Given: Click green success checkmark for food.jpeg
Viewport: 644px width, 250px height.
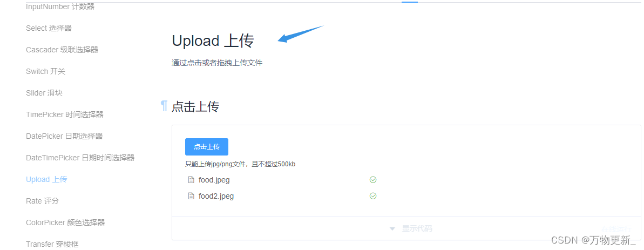Looking at the screenshot, I should click(x=373, y=180).
